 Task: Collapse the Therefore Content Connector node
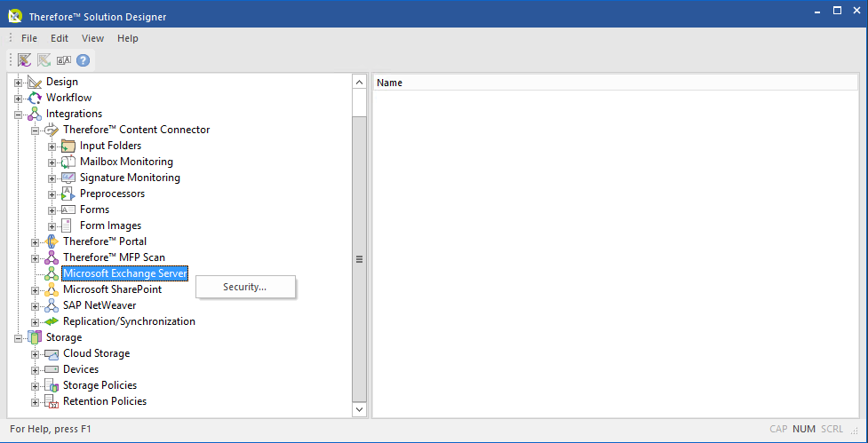pyautogui.click(x=35, y=131)
